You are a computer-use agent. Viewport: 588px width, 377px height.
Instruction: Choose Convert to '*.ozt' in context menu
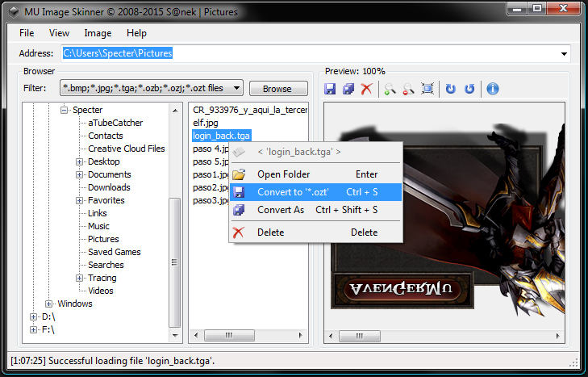(315, 192)
